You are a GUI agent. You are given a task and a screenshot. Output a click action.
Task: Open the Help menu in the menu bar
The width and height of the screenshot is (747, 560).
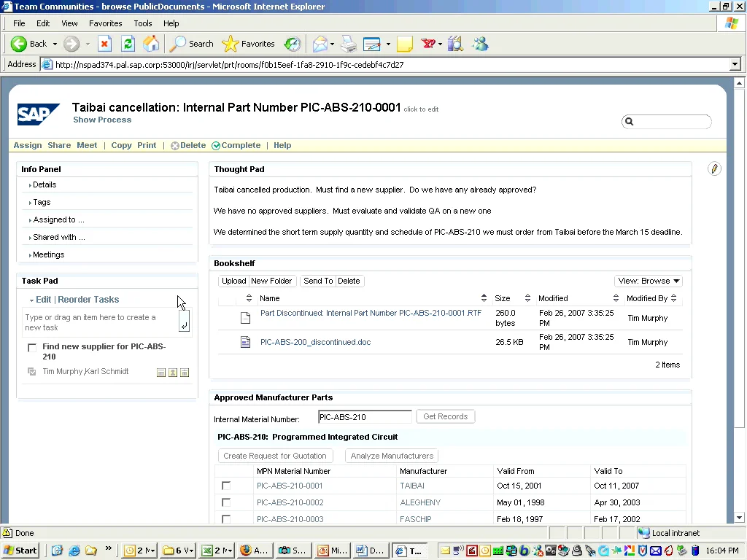click(x=171, y=23)
